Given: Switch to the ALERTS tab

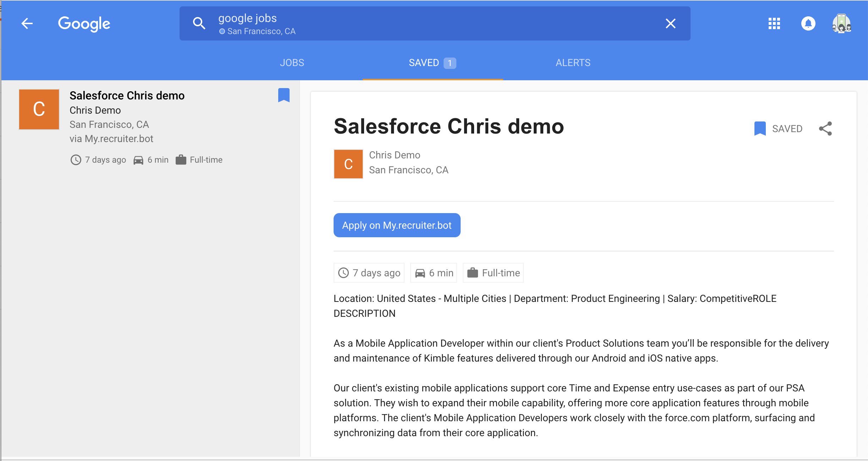Looking at the screenshot, I should tap(573, 63).
